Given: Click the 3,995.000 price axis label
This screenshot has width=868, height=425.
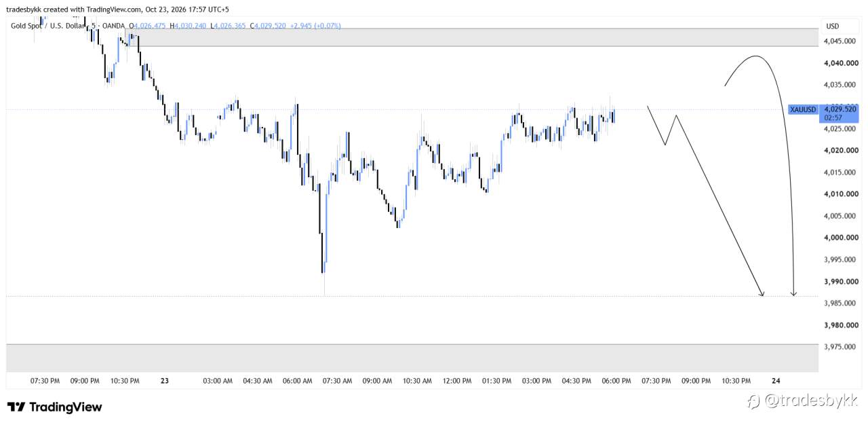Looking at the screenshot, I should [x=840, y=260].
